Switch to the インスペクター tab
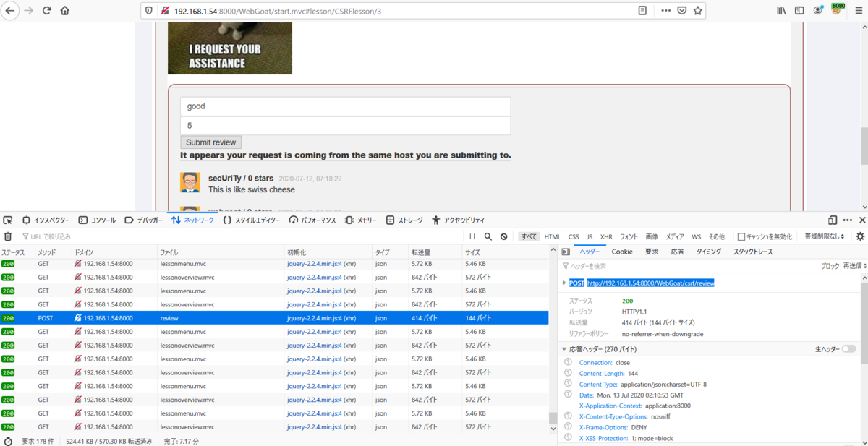This screenshot has height=446, width=868. (46, 220)
